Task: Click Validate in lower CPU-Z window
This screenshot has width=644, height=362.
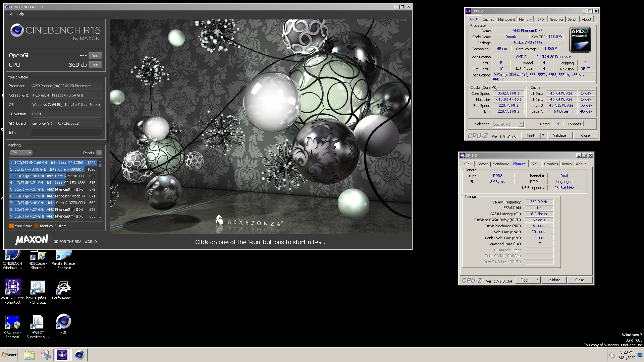Action: (554, 280)
